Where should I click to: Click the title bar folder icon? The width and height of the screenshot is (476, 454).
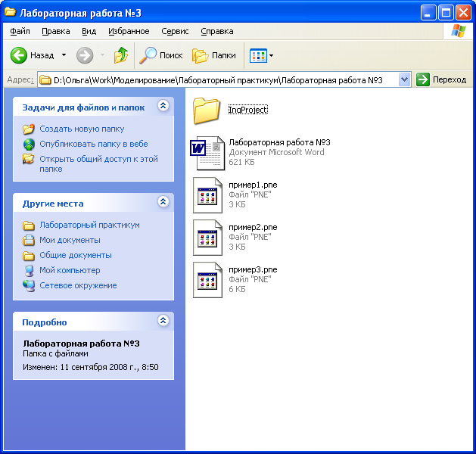(x=10, y=12)
